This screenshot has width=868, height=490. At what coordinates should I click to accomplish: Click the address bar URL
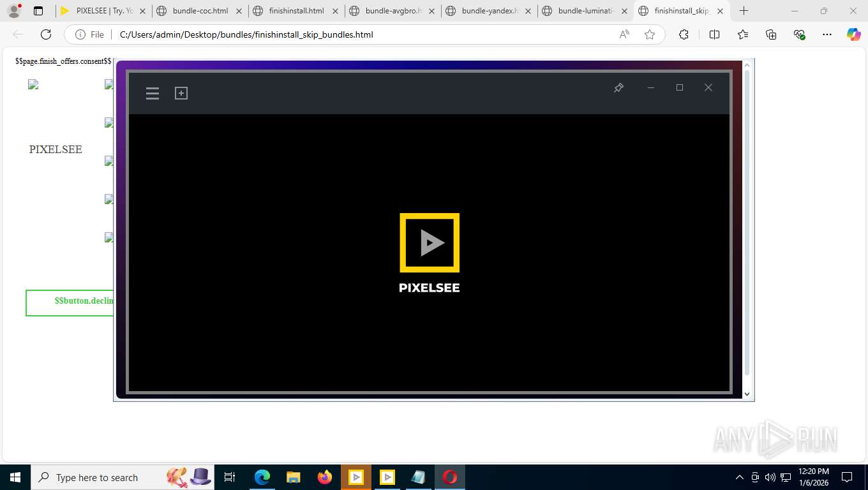246,34
